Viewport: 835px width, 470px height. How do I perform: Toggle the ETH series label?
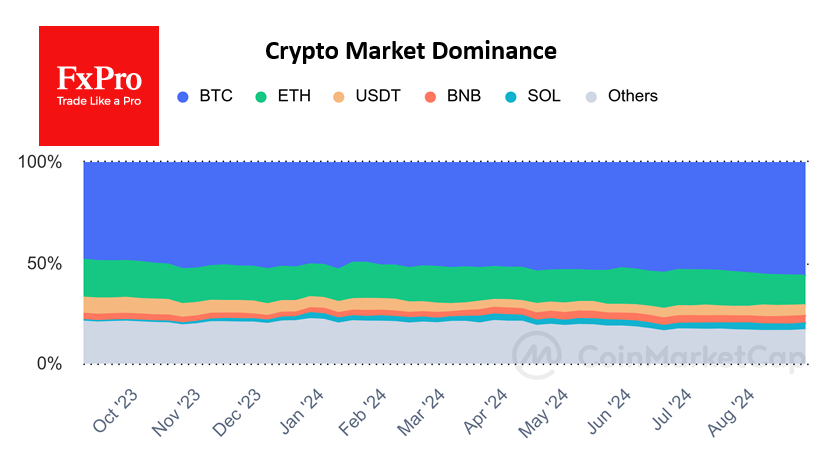pos(294,97)
